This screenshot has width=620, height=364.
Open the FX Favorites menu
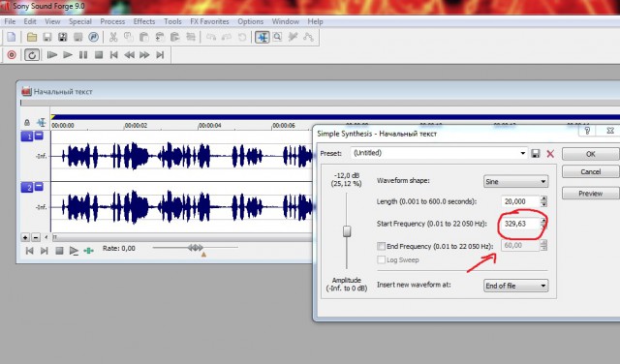(209, 21)
